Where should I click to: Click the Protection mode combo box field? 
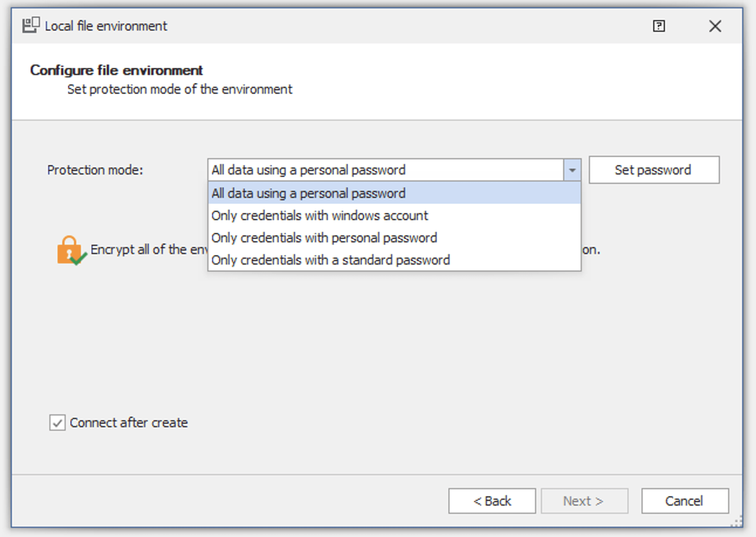[x=385, y=170]
